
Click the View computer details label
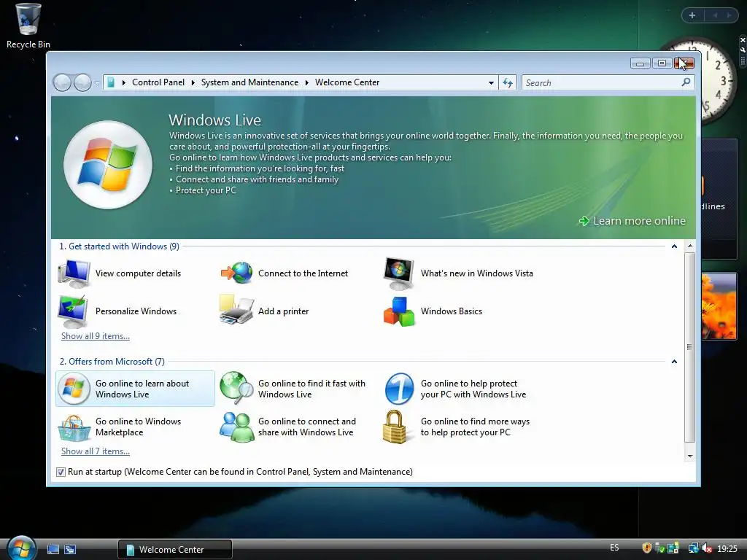click(138, 273)
